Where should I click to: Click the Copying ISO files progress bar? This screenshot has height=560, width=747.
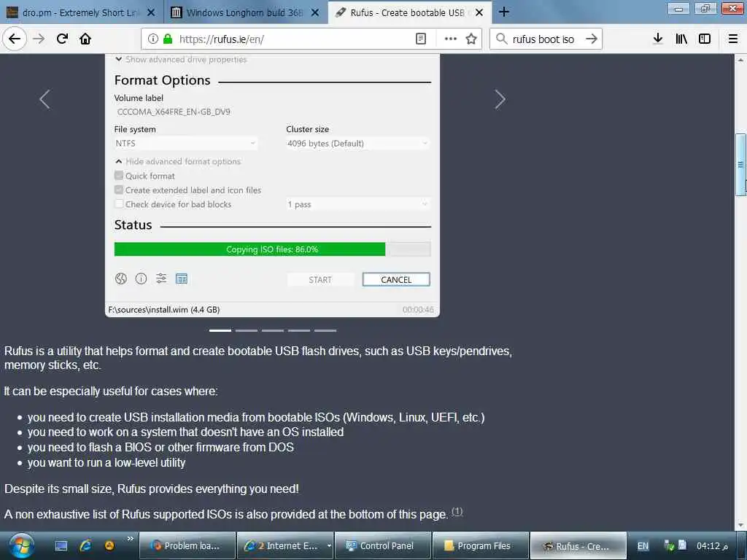(x=273, y=249)
